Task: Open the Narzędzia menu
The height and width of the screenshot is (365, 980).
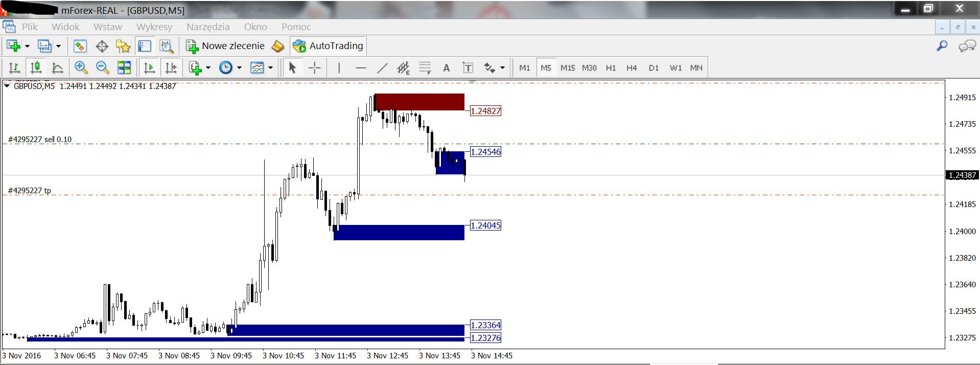Action: [x=208, y=27]
